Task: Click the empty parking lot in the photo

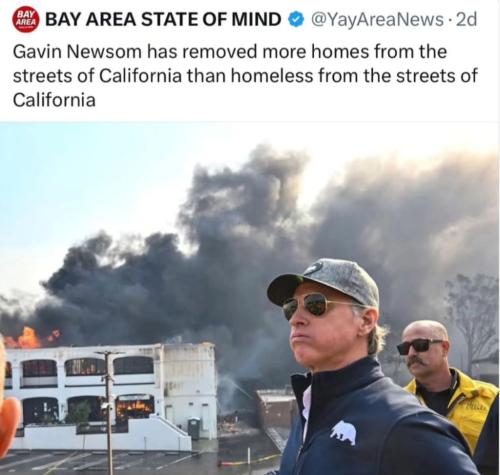Action: tap(133, 462)
